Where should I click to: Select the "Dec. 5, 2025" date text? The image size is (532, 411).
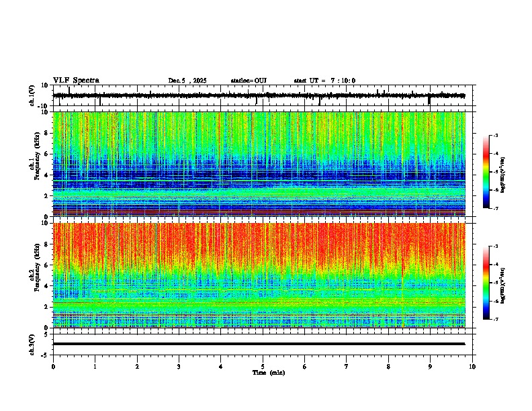point(187,81)
